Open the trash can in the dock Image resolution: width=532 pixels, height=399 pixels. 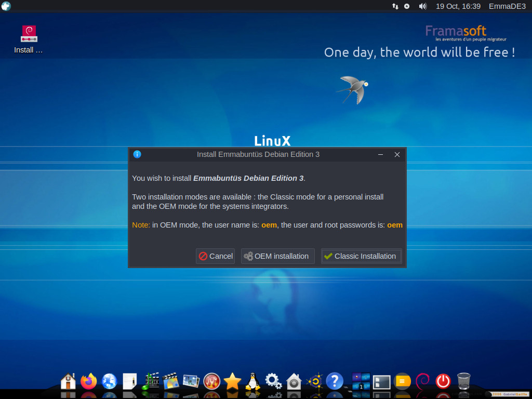464,381
